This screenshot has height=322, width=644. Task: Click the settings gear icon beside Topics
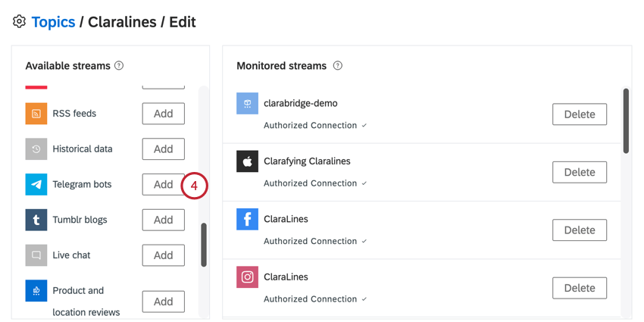coord(19,21)
